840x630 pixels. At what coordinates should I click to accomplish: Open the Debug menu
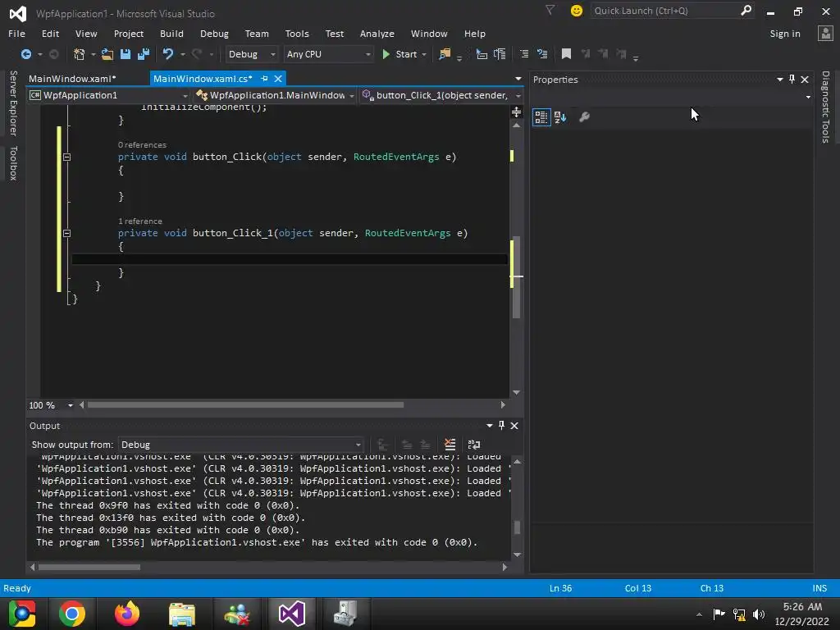(x=214, y=34)
